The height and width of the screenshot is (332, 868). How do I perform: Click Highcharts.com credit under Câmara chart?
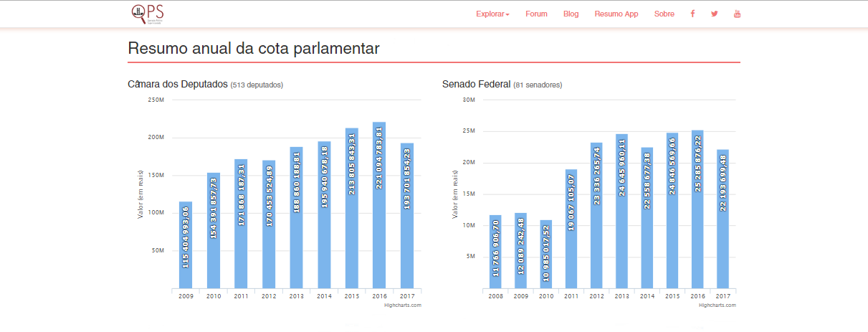point(402,305)
